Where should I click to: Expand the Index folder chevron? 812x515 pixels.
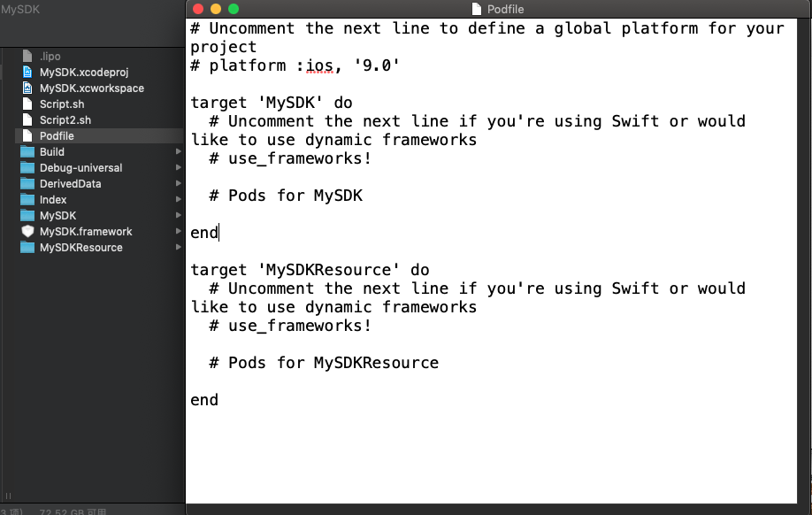coord(177,199)
